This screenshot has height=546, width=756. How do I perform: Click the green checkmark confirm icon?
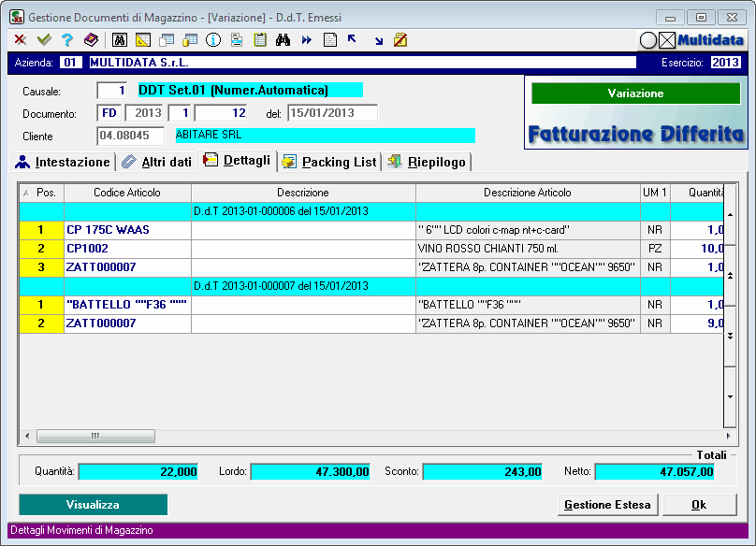(44, 39)
